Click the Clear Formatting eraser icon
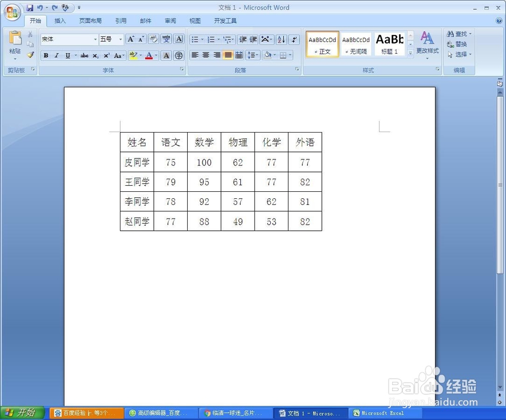The image size is (506, 420). point(154,39)
